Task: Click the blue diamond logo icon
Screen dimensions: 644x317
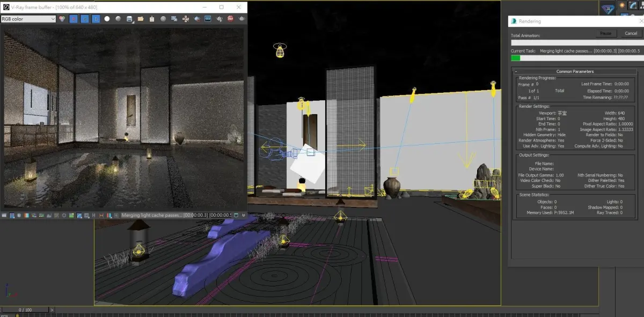Action: coord(608,9)
